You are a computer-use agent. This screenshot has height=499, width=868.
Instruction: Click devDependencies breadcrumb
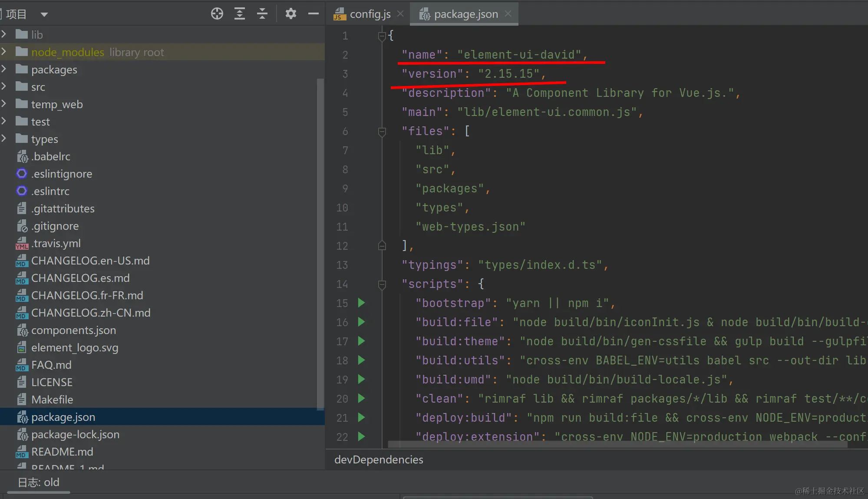coord(379,459)
